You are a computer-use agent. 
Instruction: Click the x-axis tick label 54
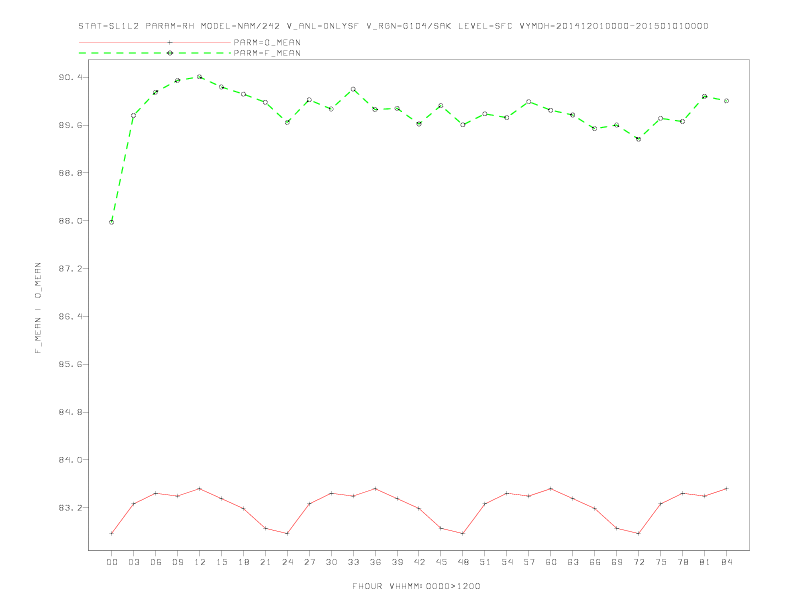tap(507, 562)
